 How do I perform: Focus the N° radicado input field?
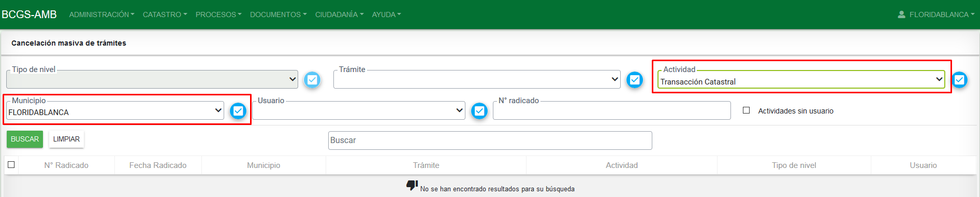612,110
